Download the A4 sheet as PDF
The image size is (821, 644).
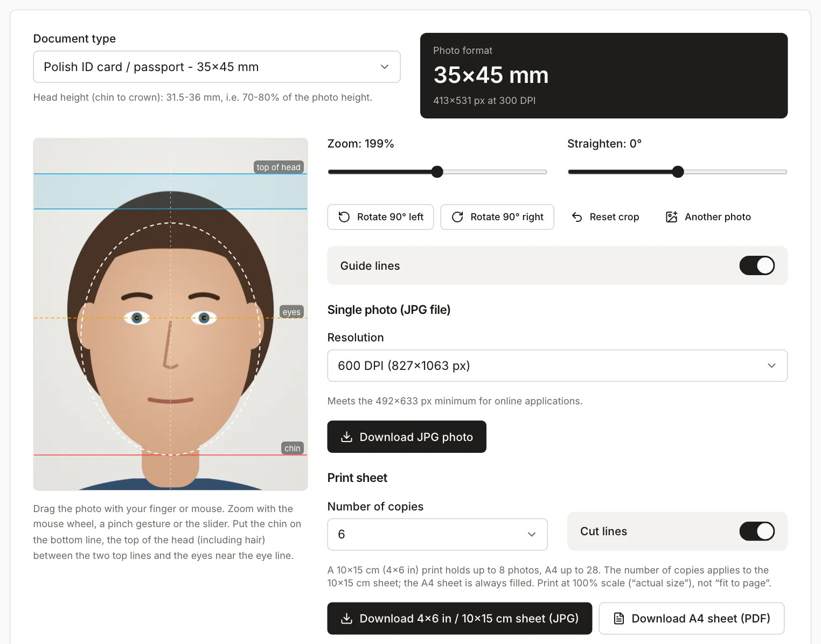[692, 618]
